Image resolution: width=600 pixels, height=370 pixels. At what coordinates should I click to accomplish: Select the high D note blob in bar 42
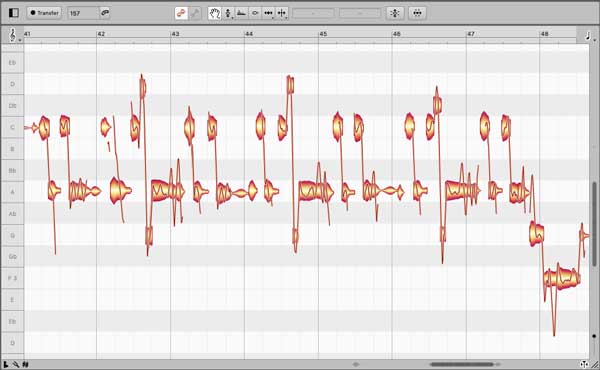point(143,88)
